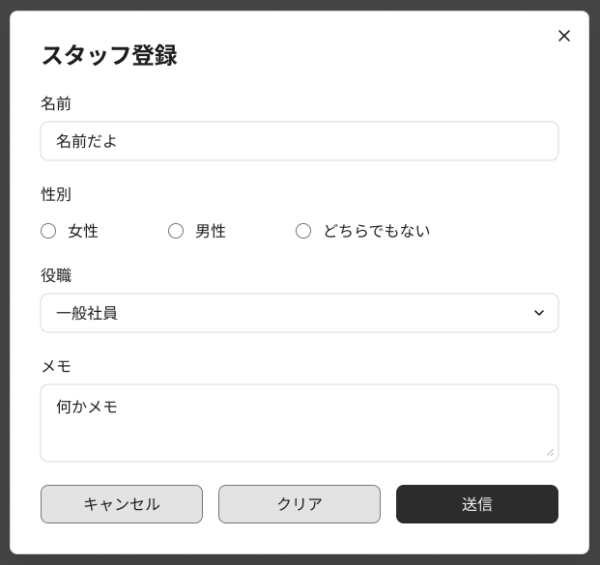This screenshot has height=565, width=600.
Task: Focus the メモ textarea with 何かメモ
Action: coord(299,422)
